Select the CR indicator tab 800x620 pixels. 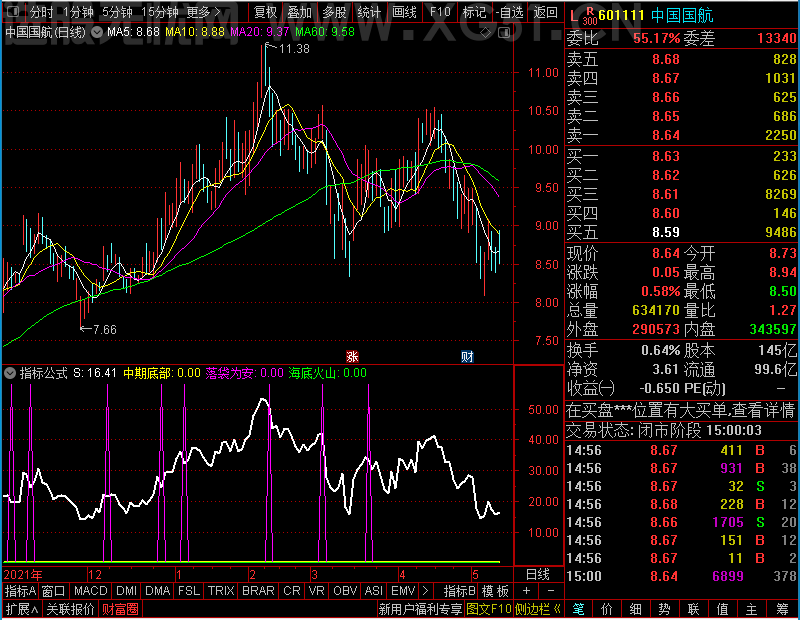point(292,590)
